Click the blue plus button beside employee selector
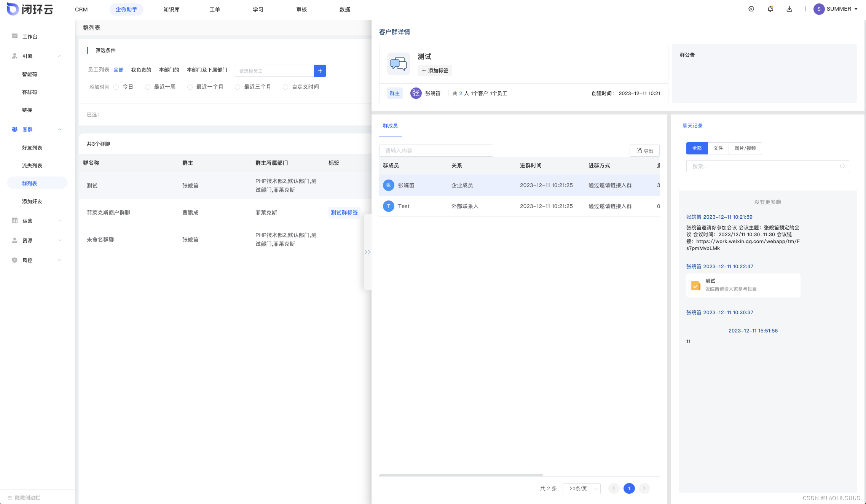 320,71
